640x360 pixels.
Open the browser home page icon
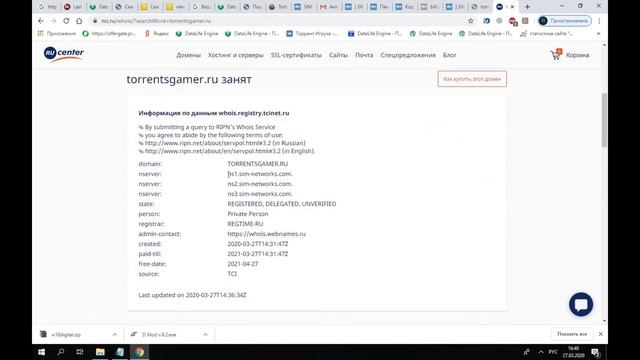click(x=79, y=21)
